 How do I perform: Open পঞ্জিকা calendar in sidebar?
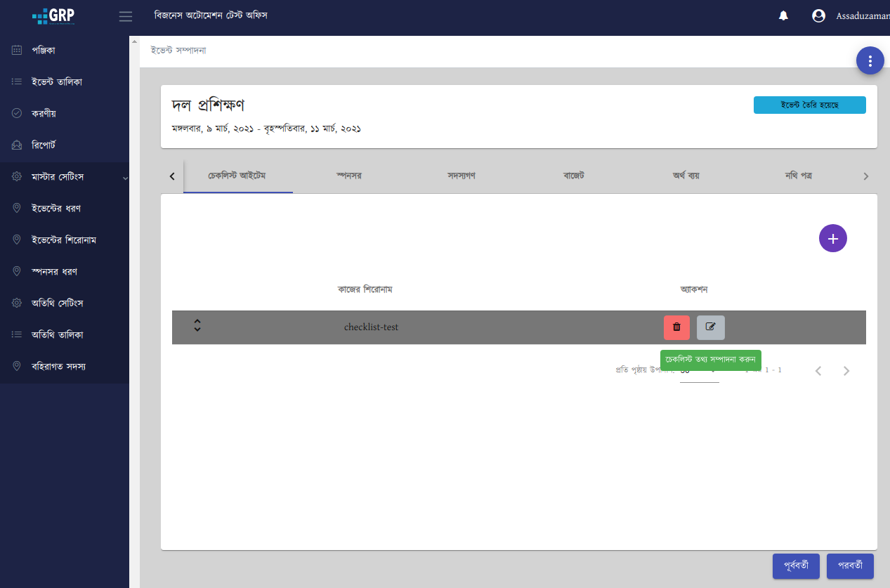pyautogui.click(x=44, y=51)
